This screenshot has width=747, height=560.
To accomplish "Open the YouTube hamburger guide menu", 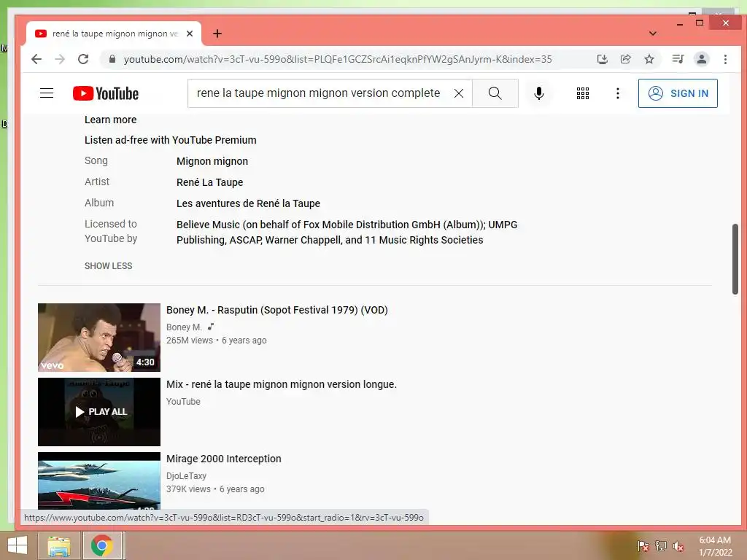I will click(x=47, y=93).
